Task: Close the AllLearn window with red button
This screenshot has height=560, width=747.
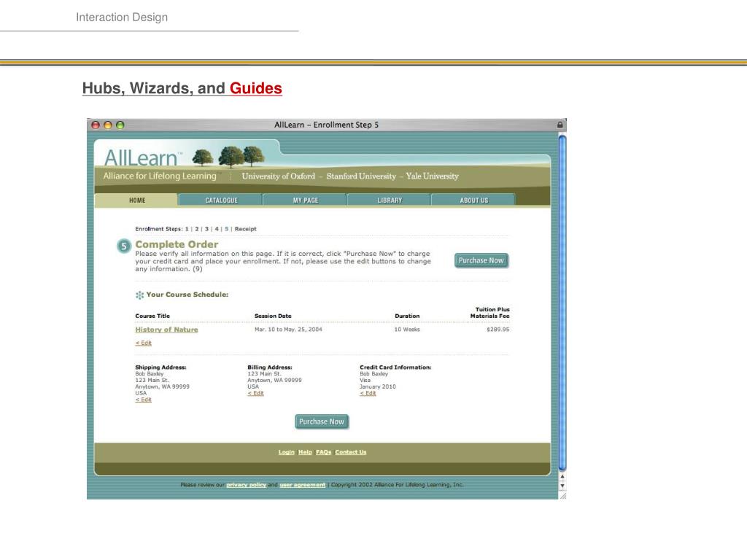Action: tap(96, 125)
